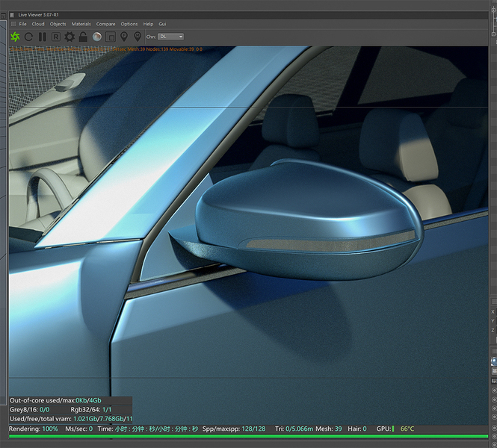This screenshot has height=448, width=497.
Task: Open render settings gear icon
Action: click(x=70, y=37)
